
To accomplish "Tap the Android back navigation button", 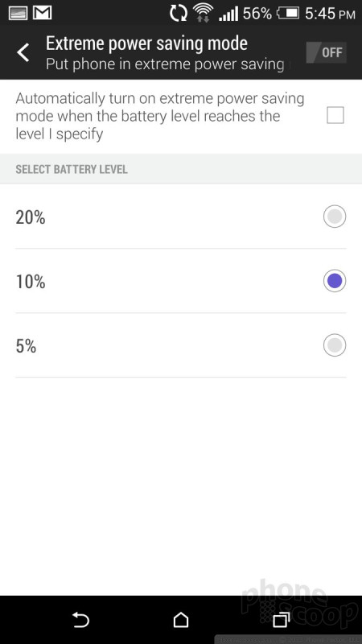I will pyautogui.click(x=80, y=619).
